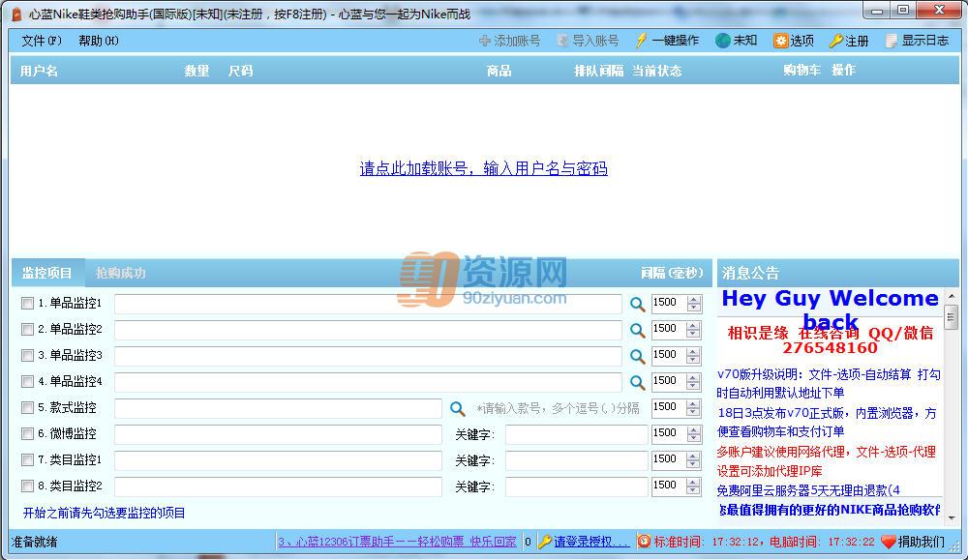
Task: Enable the 6.微博监控 checkbox
Action: [27, 434]
